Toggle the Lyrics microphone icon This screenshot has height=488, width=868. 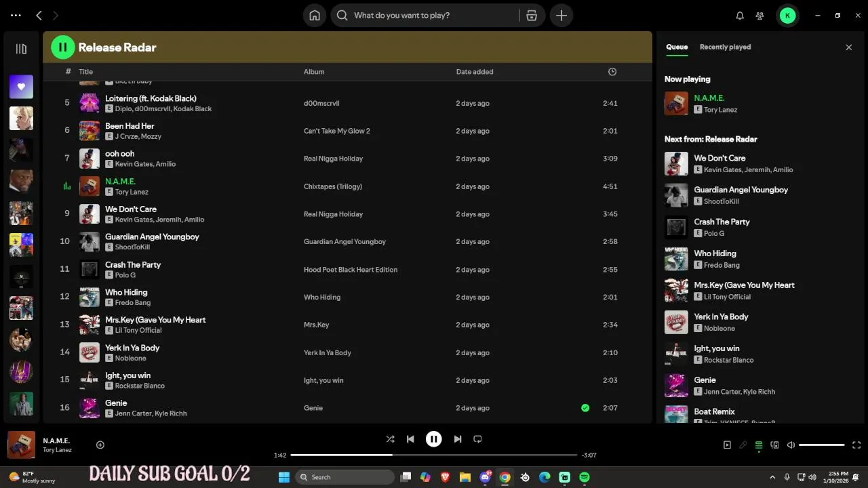(743, 445)
